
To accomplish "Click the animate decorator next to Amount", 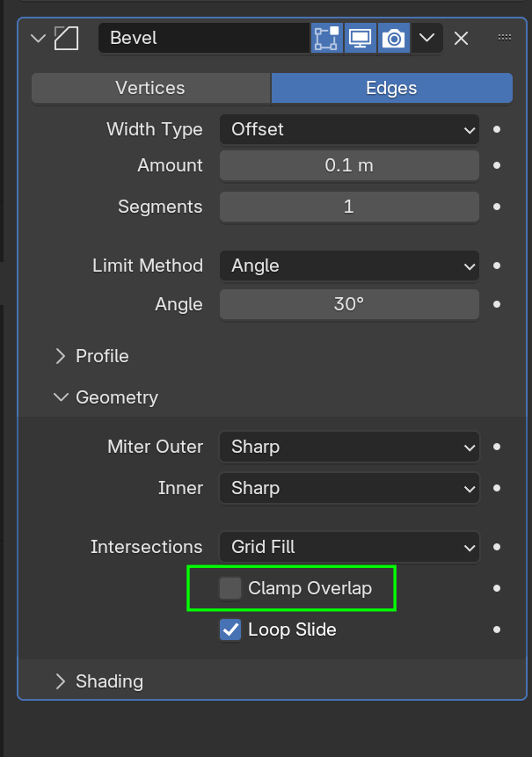I will tap(498, 167).
